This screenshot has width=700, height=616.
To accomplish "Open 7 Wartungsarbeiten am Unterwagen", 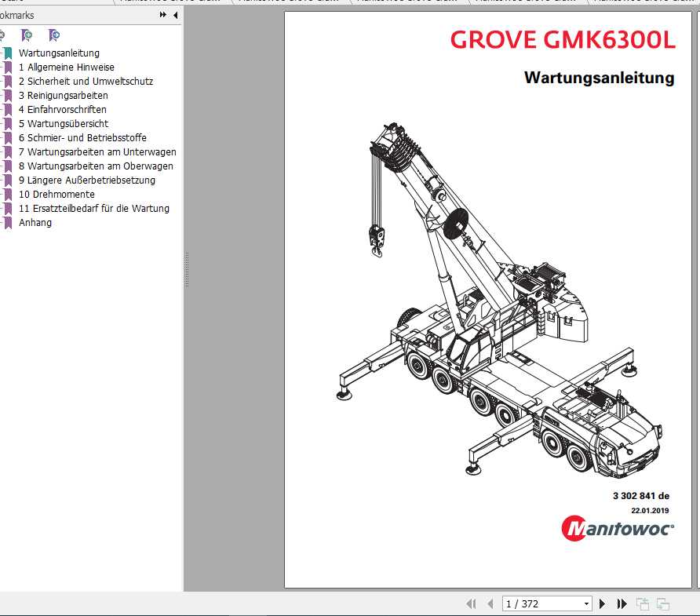I will click(x=97, y=151).
